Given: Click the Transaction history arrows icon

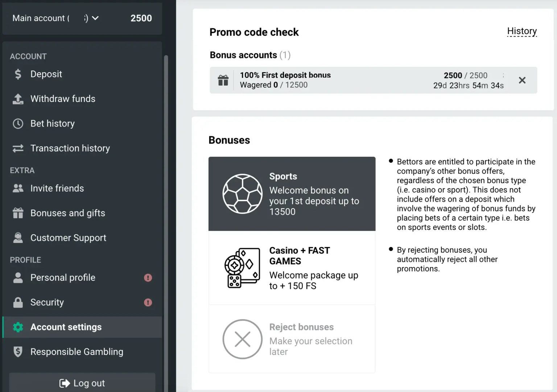Looking at the screenshot, I should tap(18, 148).
